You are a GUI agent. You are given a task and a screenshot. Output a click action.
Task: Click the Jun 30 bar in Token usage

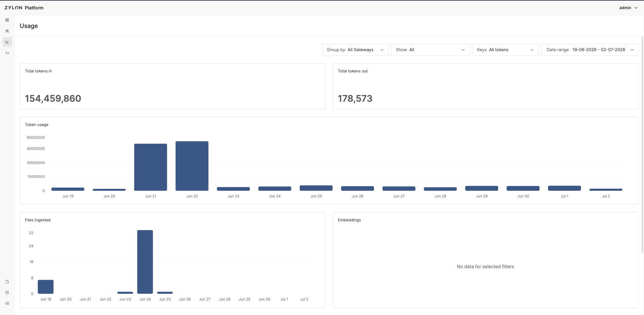[x=523, y=188]
